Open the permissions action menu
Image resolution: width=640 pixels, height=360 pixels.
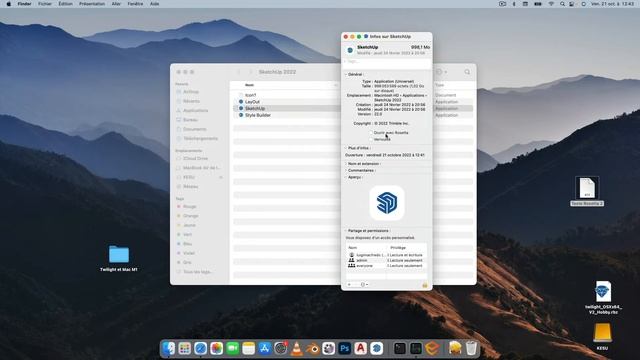(364, 284)
